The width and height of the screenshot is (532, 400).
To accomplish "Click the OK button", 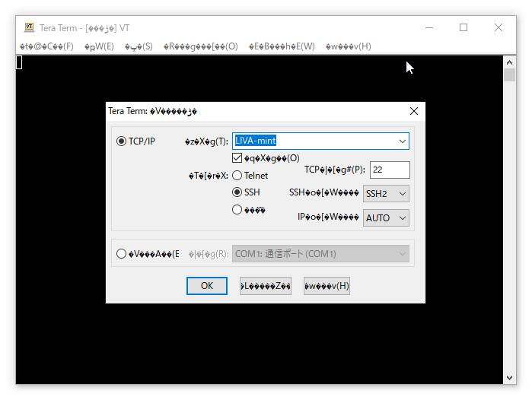I will pos(207,286).
